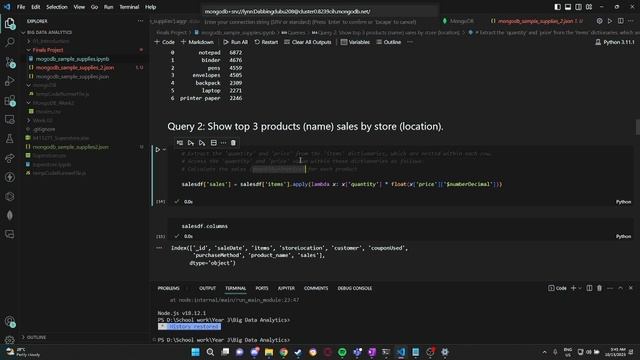
Task: Show hidden icons in system tray
Action: pos(544,352)
